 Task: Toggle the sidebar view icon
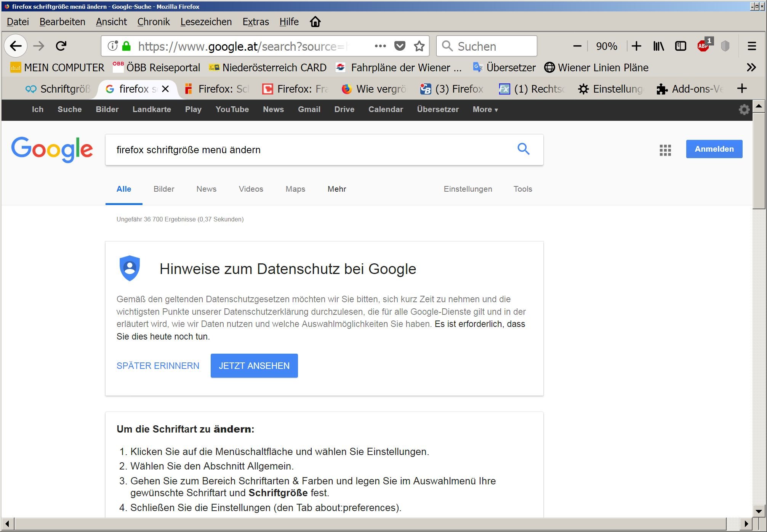point(681,46)
